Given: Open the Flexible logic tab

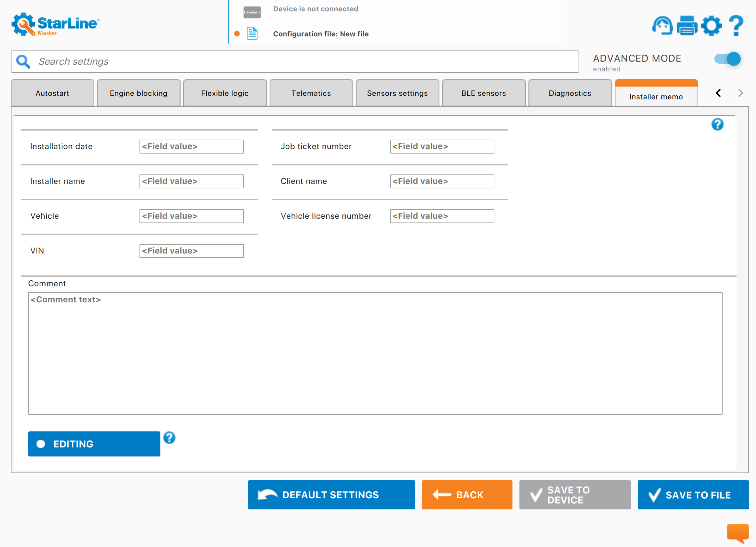Looking at the screenshot, I should [x=225, y=93].
